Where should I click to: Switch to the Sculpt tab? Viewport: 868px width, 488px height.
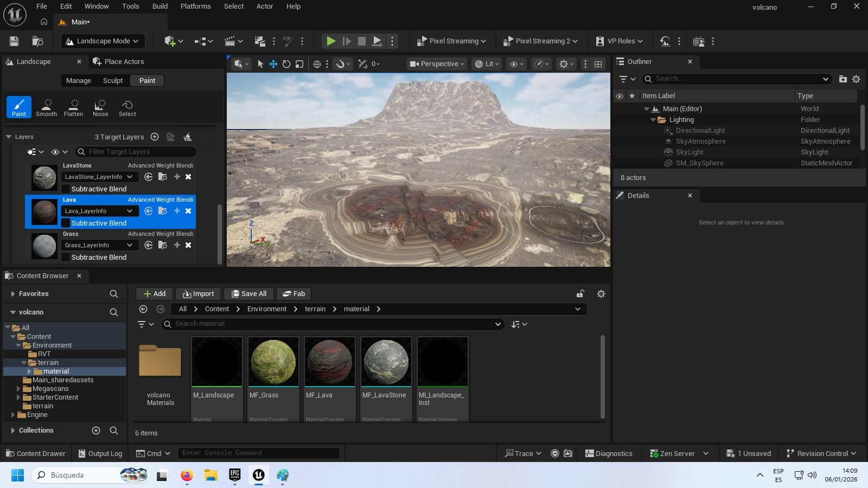pos(113,81)
